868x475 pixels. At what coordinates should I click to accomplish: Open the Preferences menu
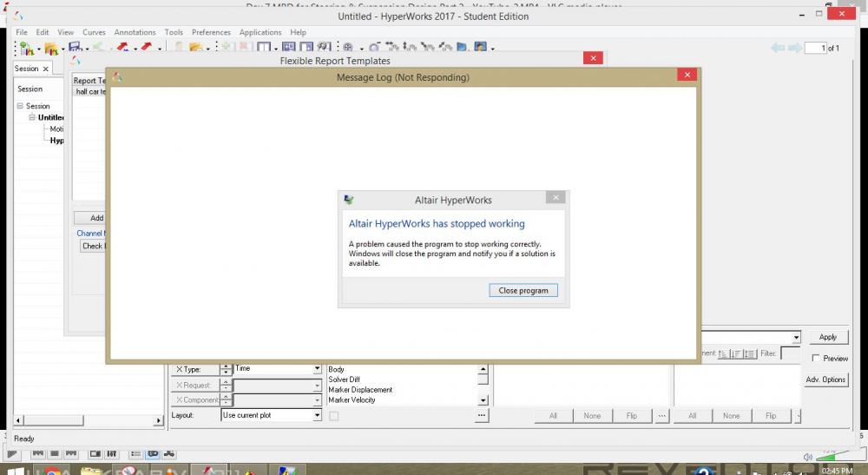click(211, 32)
